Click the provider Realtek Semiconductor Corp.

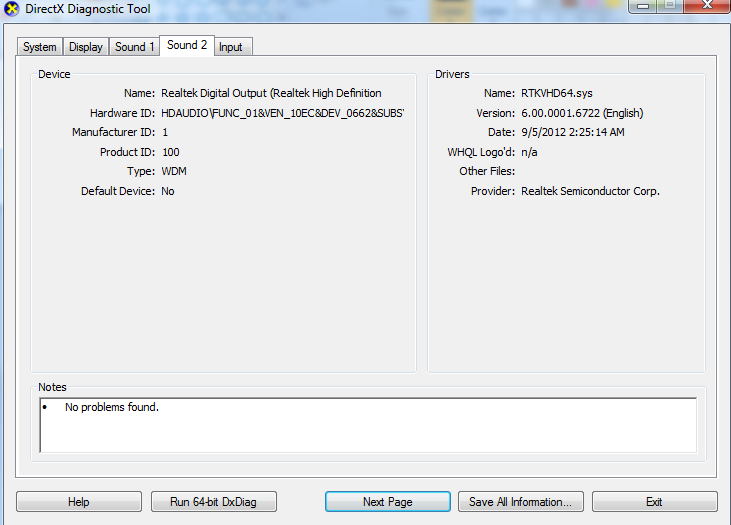[590, 191]
